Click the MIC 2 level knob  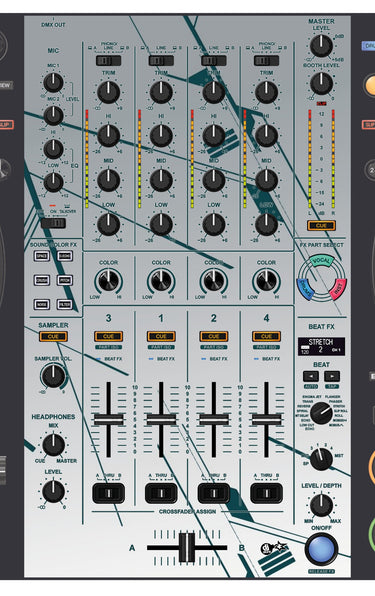pos(53,116)
